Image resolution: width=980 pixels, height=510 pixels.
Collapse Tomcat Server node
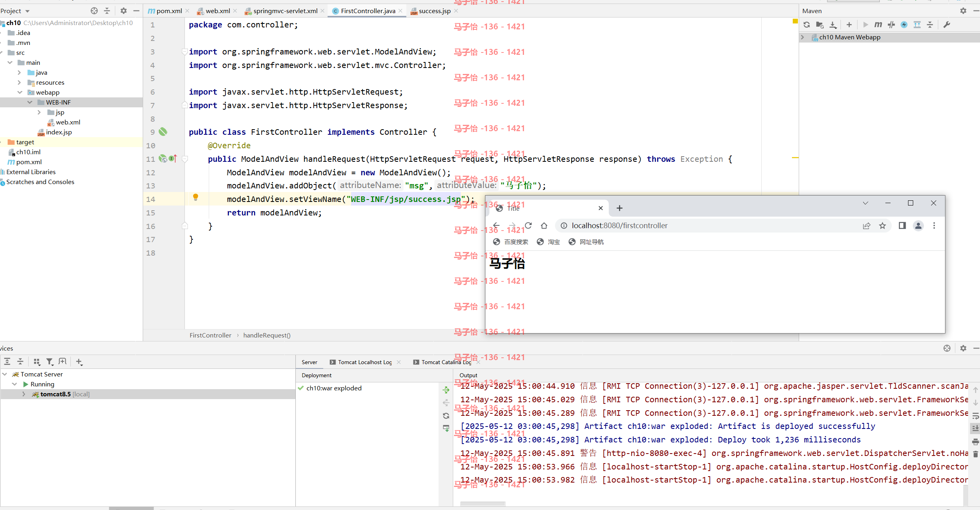(5, 374)
